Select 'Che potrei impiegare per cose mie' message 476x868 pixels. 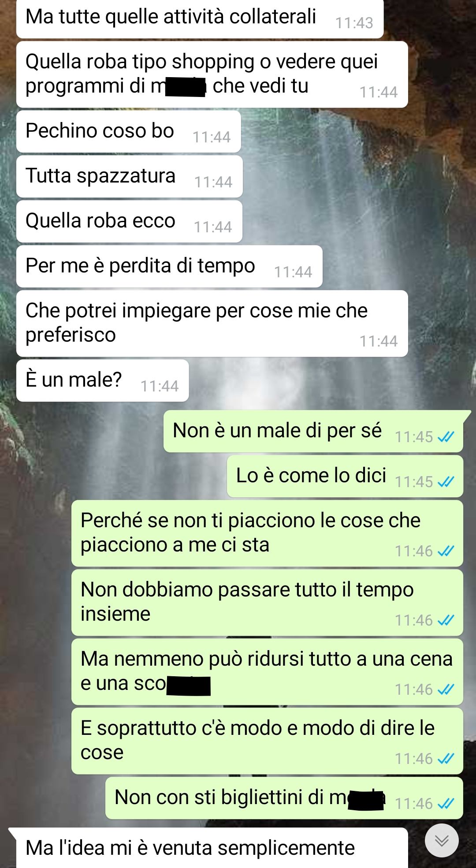coord(212,323)
